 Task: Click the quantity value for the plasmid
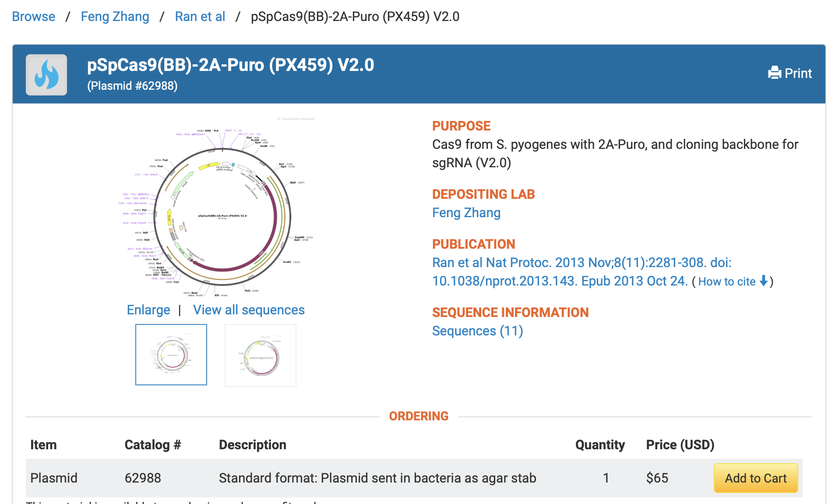point(606,478)
